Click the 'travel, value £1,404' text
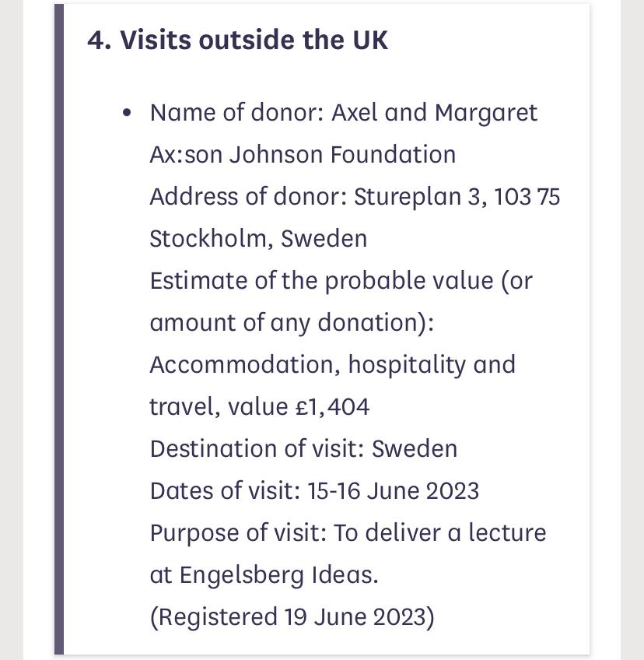 260,406
